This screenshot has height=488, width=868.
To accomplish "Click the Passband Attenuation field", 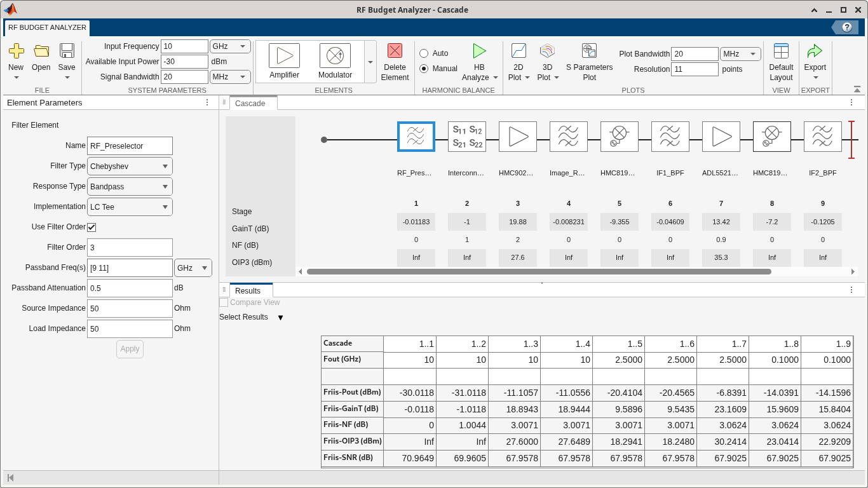I will coord(130,288).
